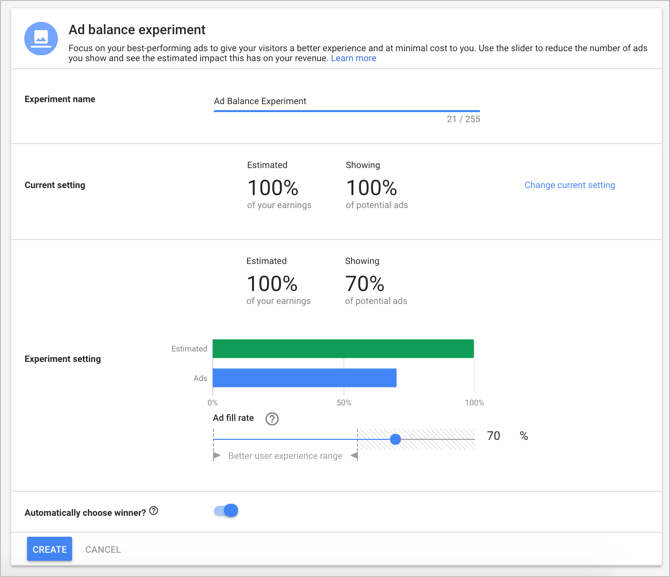Image resolution: width=670 pixels, height=577 pixels.
Task: Click the Ad balance experiment heading
Action: (137, 30)
